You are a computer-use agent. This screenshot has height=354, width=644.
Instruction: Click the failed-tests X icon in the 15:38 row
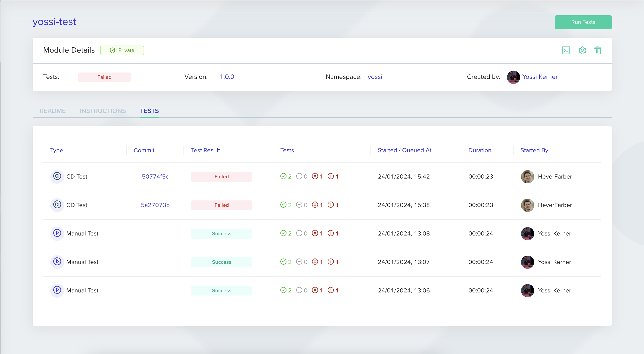[315, 205]
